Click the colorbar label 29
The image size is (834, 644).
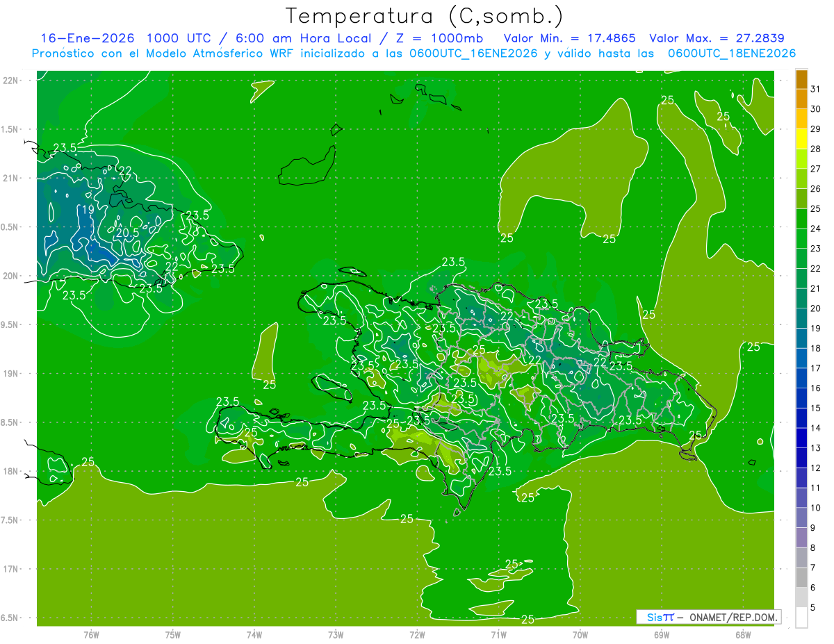pos(815,129)
